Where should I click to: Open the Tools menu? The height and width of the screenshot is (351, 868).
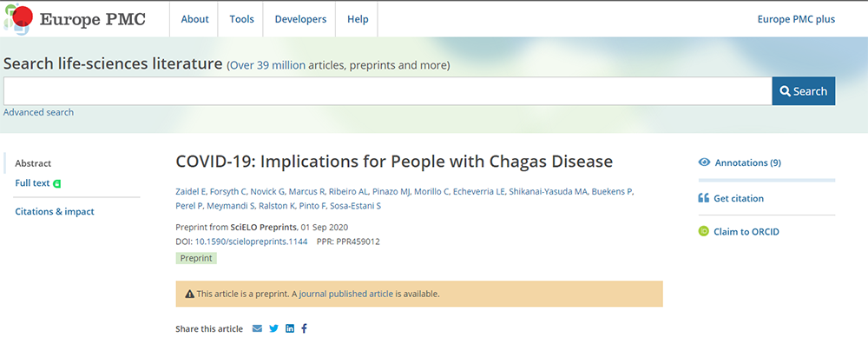(241, 19)
